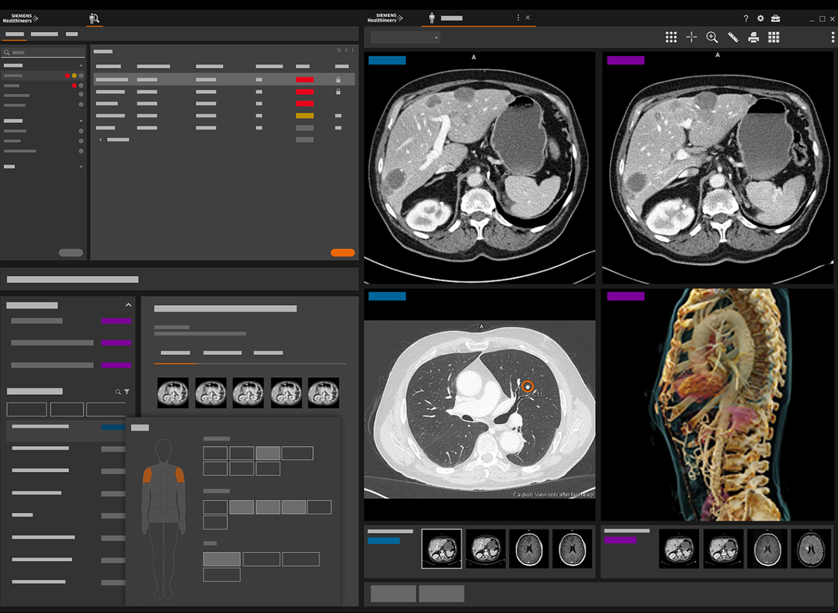This screenshot has width=838, height=613.
Task: Click the patient search icon tab at top left
Action: pos(94,18)
